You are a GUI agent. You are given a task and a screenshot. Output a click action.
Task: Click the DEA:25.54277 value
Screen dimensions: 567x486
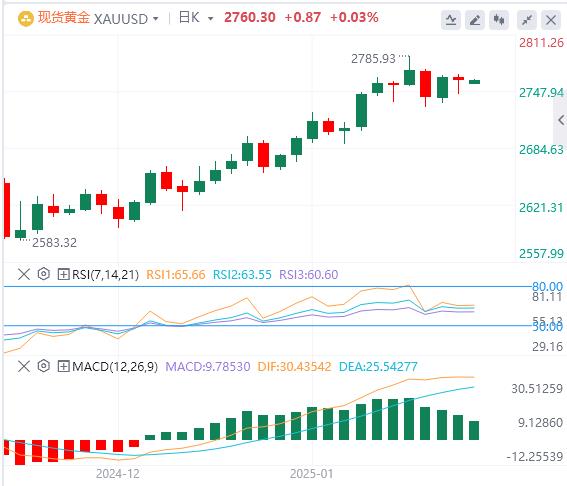click(x=378, y=367)
